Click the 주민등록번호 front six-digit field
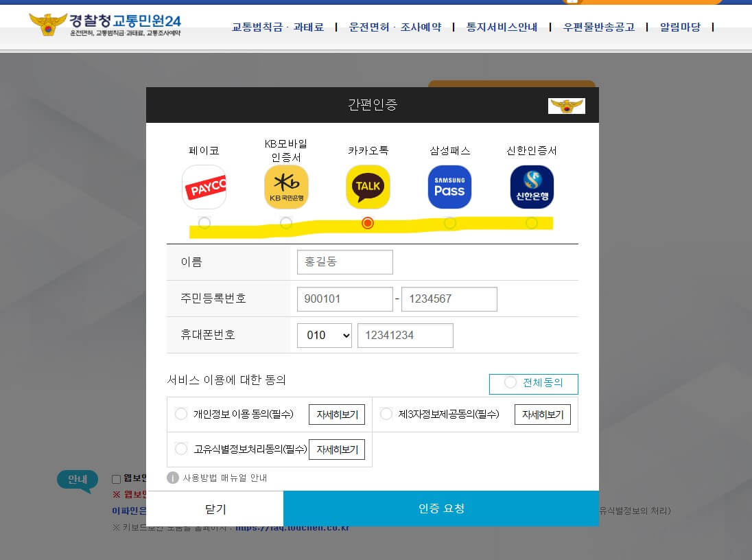Image resolution: width=752 pixels, height=560 pixels. coord(345,299)
